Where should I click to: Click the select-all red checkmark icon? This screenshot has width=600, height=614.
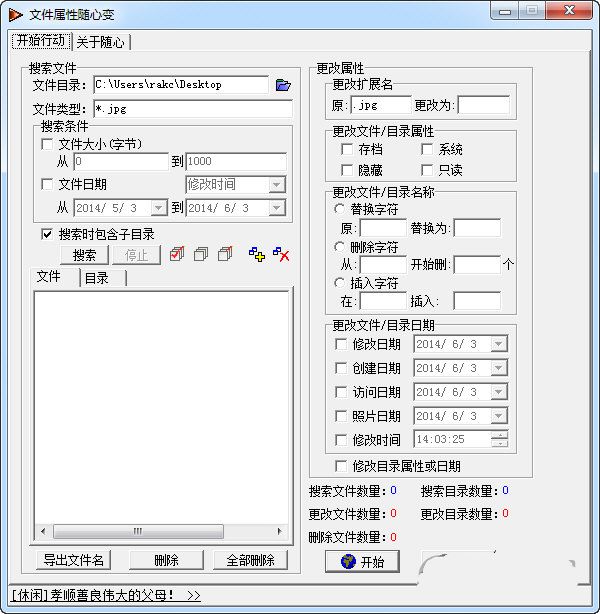[x=177, y=255]
